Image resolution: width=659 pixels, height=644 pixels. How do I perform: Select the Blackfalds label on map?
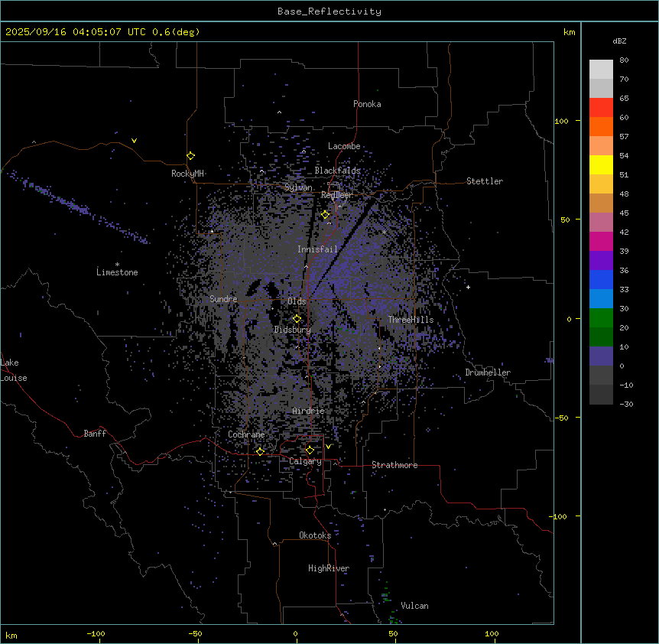point(337,171)
